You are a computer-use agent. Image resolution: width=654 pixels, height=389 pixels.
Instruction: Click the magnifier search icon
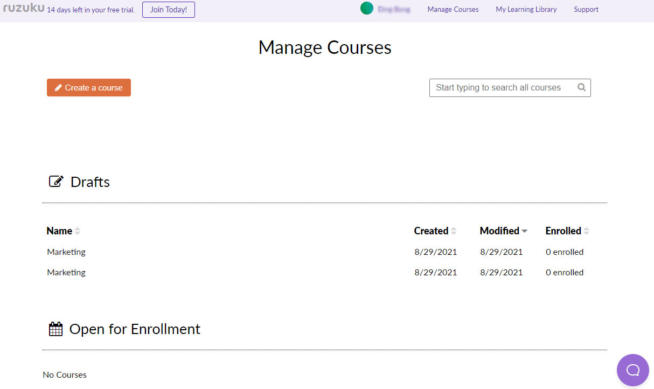[x=581, y=88]
